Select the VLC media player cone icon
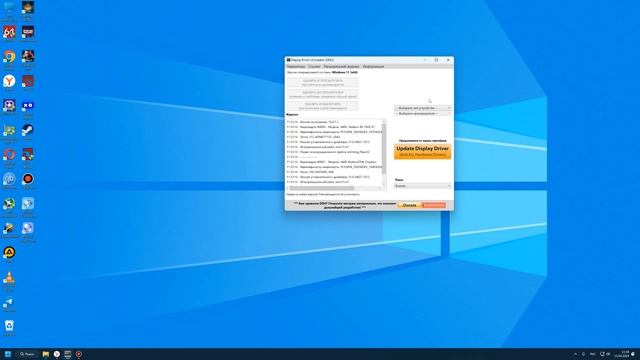The width and height of the screenshot is (640, 360). (9, 278)
